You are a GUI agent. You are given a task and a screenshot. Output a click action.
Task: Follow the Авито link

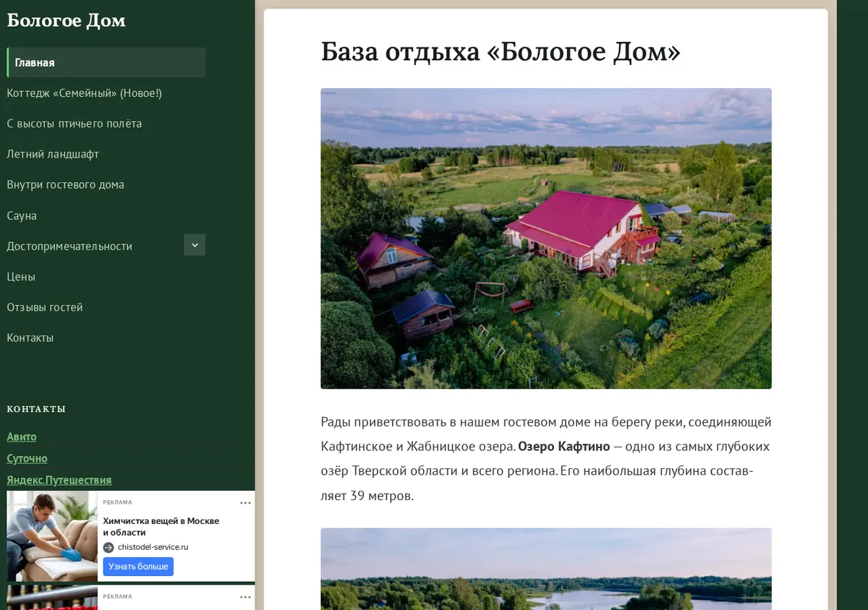pyautogui.click(x=22, y=437)
